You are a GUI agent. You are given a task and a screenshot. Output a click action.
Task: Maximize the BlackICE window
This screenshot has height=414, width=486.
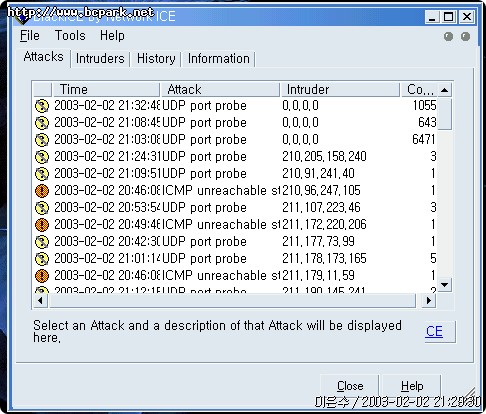(449, 17)
